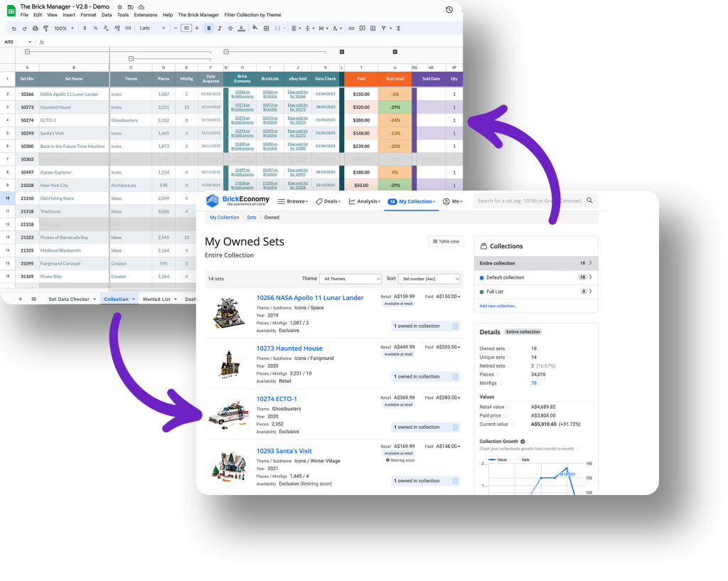
Task: Open the Lato font dropdown
Action: (152, 28)
